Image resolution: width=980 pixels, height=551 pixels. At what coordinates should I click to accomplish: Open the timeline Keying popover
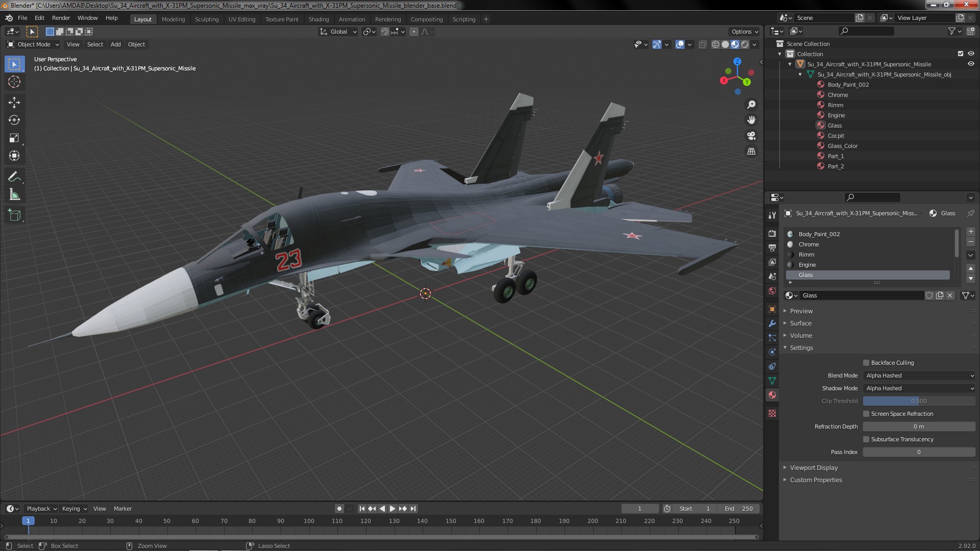75,509
